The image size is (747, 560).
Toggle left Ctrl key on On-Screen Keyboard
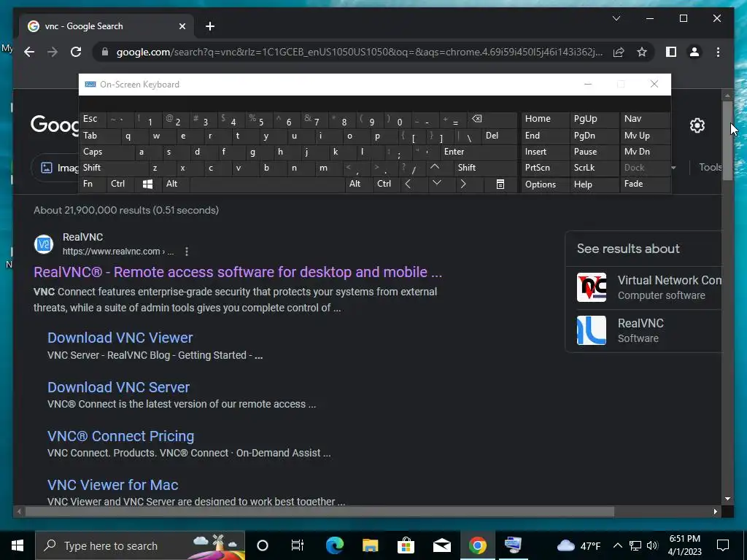[x=120, y=184]
